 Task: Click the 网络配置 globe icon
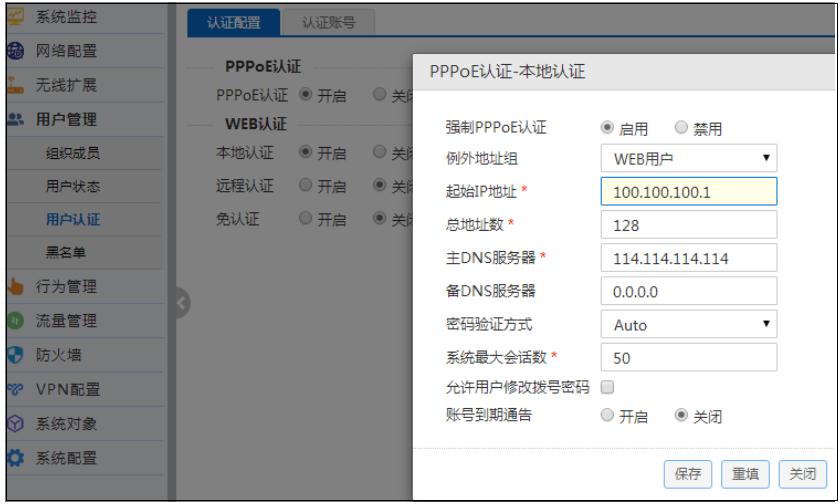15,51
